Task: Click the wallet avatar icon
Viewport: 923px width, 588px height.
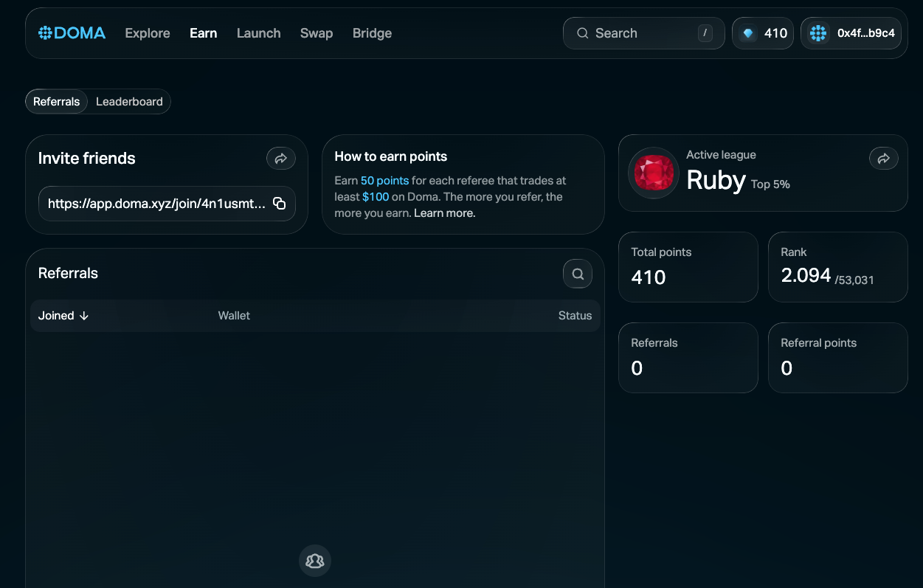Action: tap(817, 33)
